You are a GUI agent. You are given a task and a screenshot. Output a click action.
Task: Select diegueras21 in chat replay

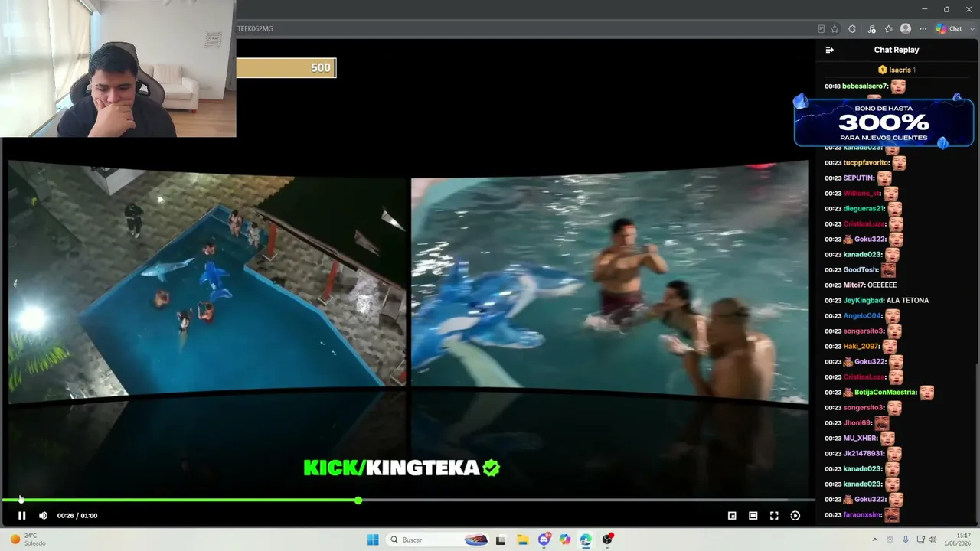(x=864, y=209)
